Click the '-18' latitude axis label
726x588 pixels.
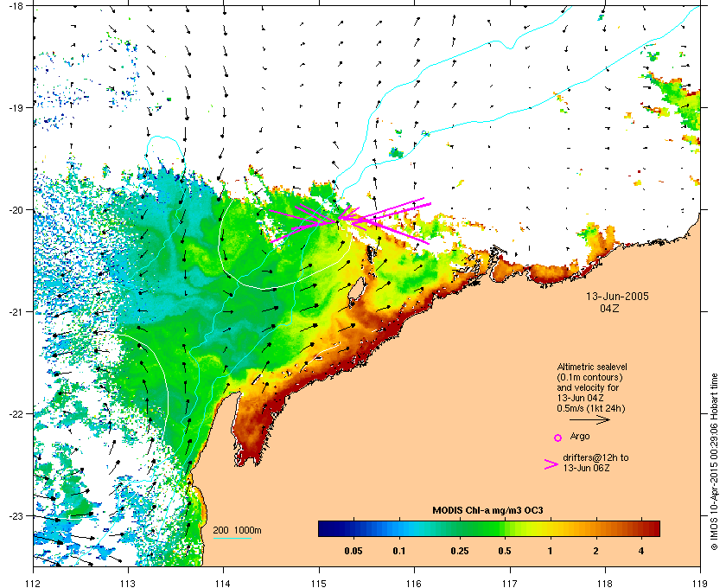coord(16,5)
